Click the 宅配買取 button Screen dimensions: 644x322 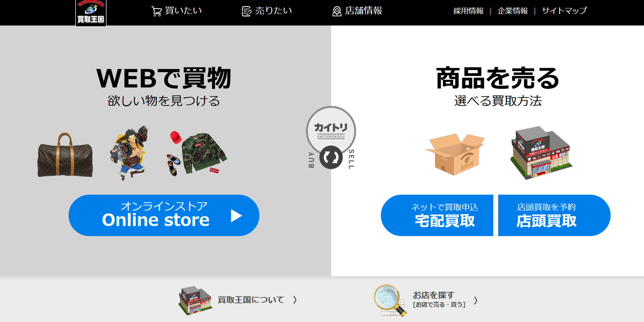[437, 215]
